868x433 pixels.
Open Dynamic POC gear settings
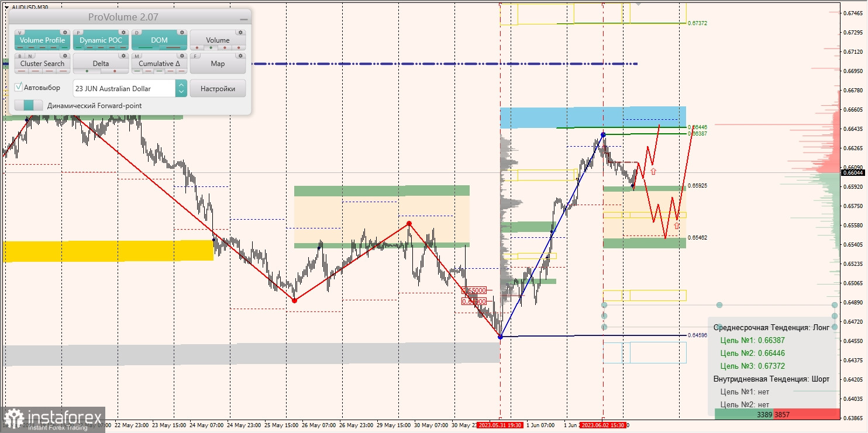tap(123, 32)
